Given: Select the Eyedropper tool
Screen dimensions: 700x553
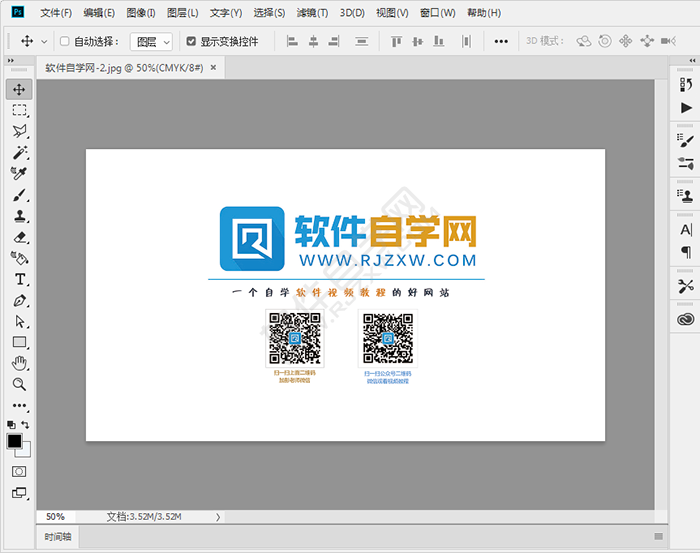Looking at the screenshot, I should [19, 173].
